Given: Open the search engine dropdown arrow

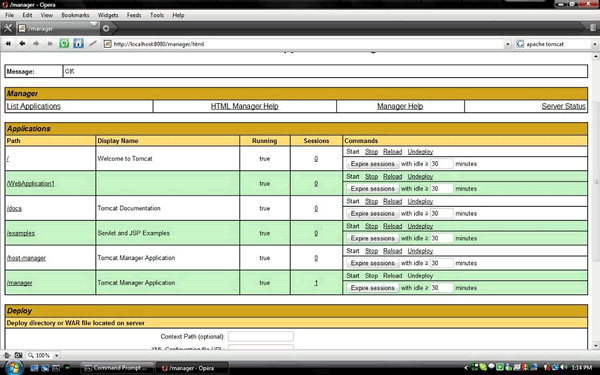Looking at the screenshot, I should click(595, 44).
